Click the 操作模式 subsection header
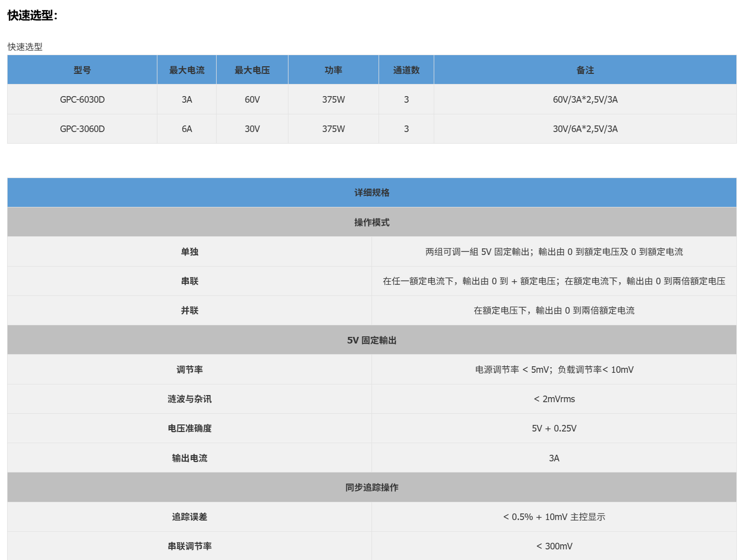The image size is (747, 560). pyautogui.click(x=372, y=222)
